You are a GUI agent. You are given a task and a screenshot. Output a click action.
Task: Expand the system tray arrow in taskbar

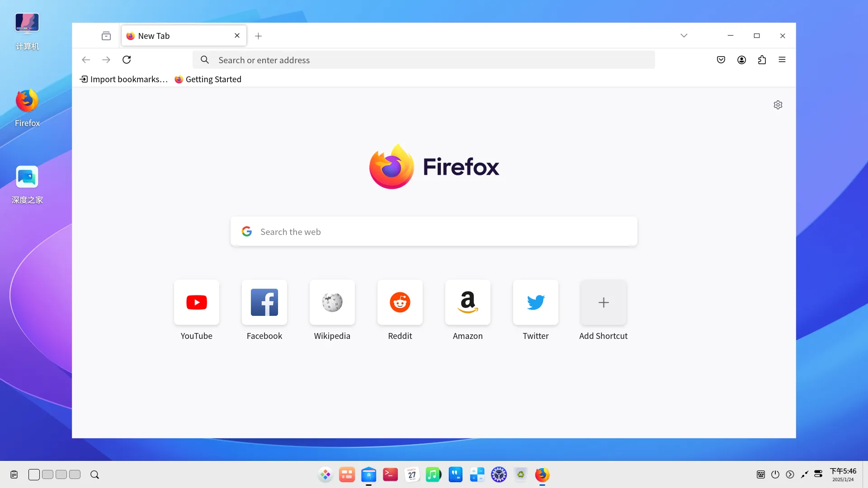click(x=790, y=474)
